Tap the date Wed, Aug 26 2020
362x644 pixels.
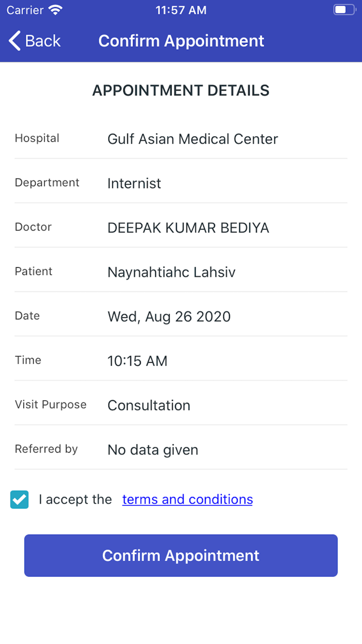(x=169, y=317)
